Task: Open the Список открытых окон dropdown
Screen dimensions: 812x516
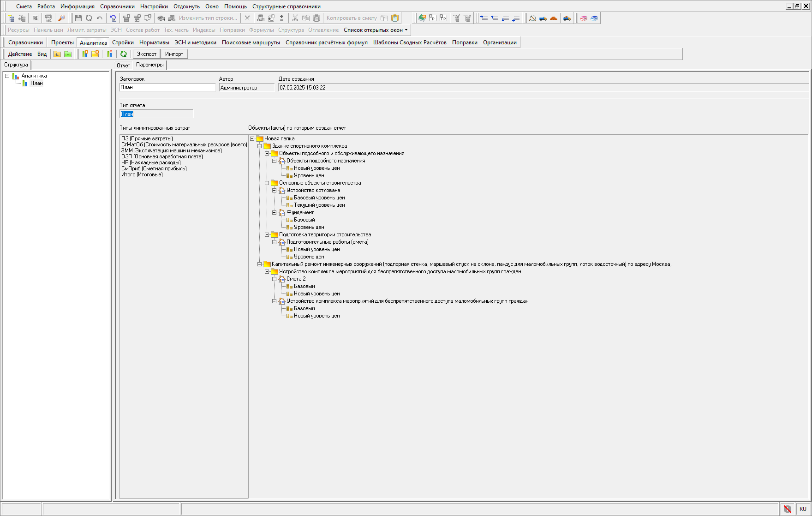Action: coord(376,30)
